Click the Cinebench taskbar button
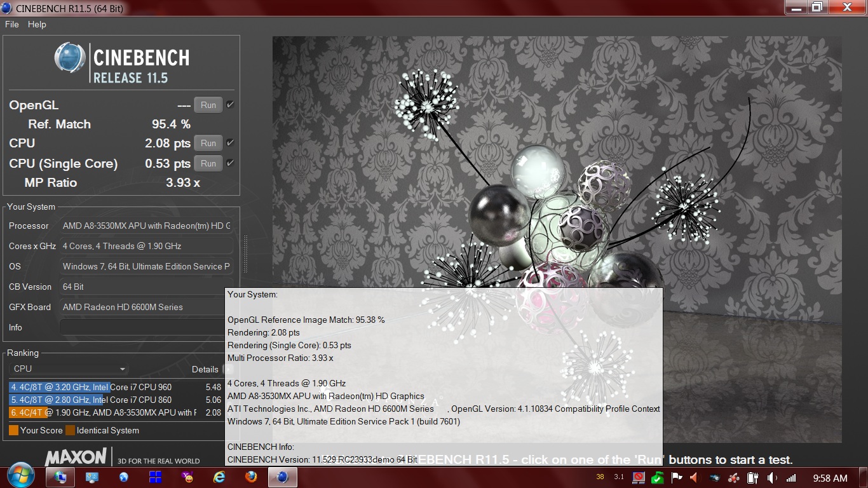 [x=283, y=477]
